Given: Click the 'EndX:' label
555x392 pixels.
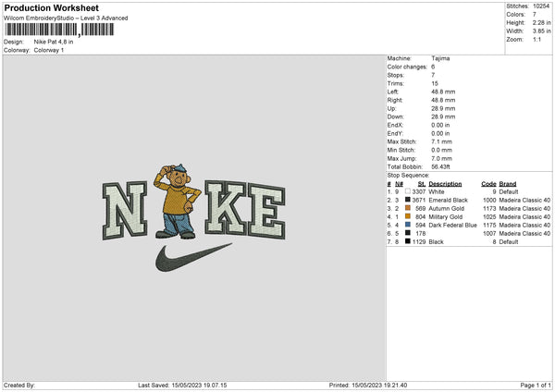Looking at the screenshot, I should pyautogui.click(x=395, y=125).
